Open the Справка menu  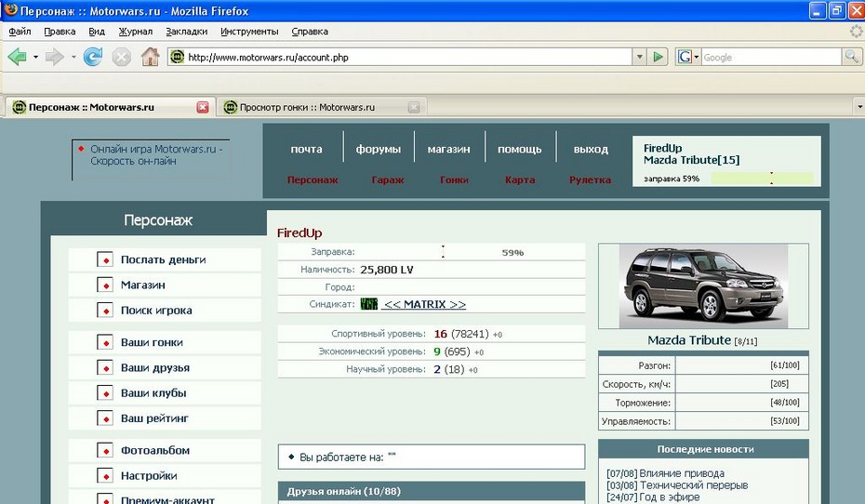tap(310, 32)
